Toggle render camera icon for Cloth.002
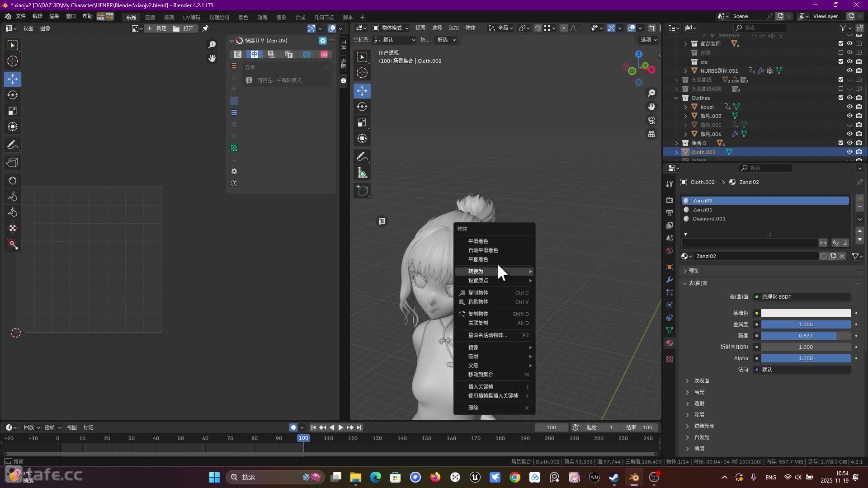 859,152
